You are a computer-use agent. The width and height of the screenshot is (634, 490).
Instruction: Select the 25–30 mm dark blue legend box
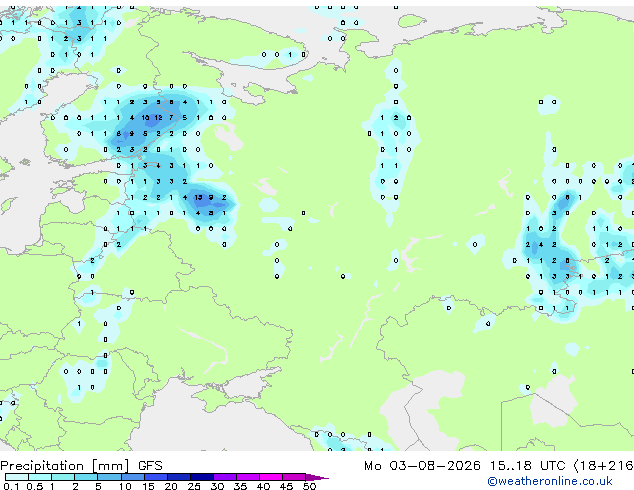[202, 477]
